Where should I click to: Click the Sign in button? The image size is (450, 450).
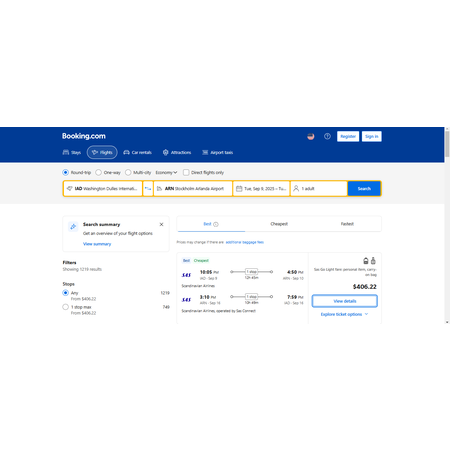[x=372, y=136]
